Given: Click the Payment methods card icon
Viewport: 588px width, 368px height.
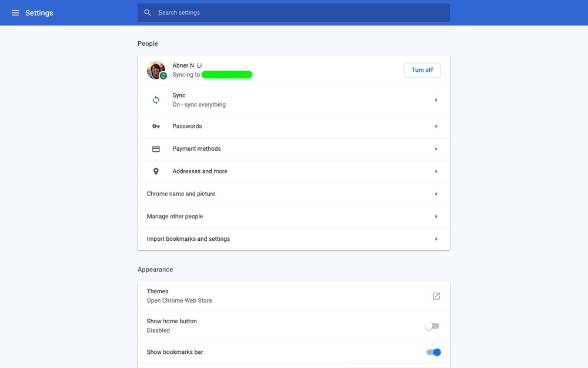Looking at the screenshot, I should 156,149.
